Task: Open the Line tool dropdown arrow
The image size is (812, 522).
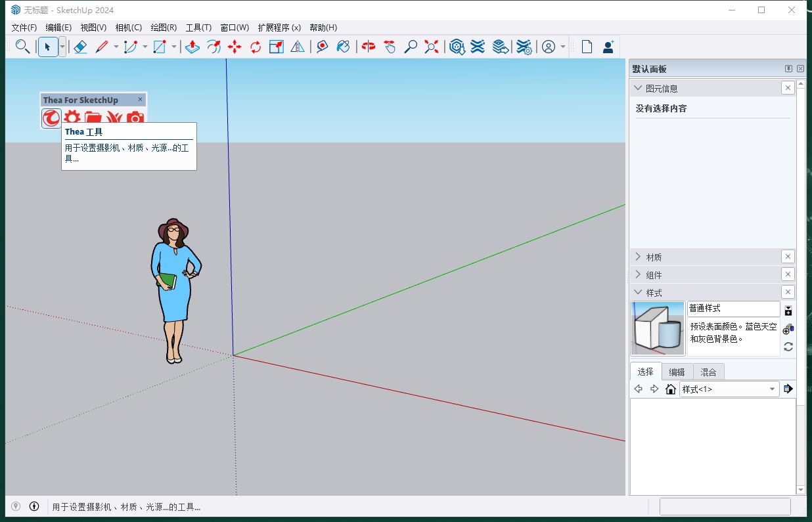Action: [116, 47]
